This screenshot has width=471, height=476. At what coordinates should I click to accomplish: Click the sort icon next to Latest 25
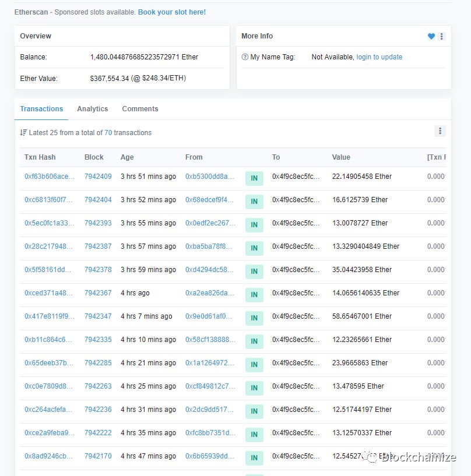(x=23, y=132)
